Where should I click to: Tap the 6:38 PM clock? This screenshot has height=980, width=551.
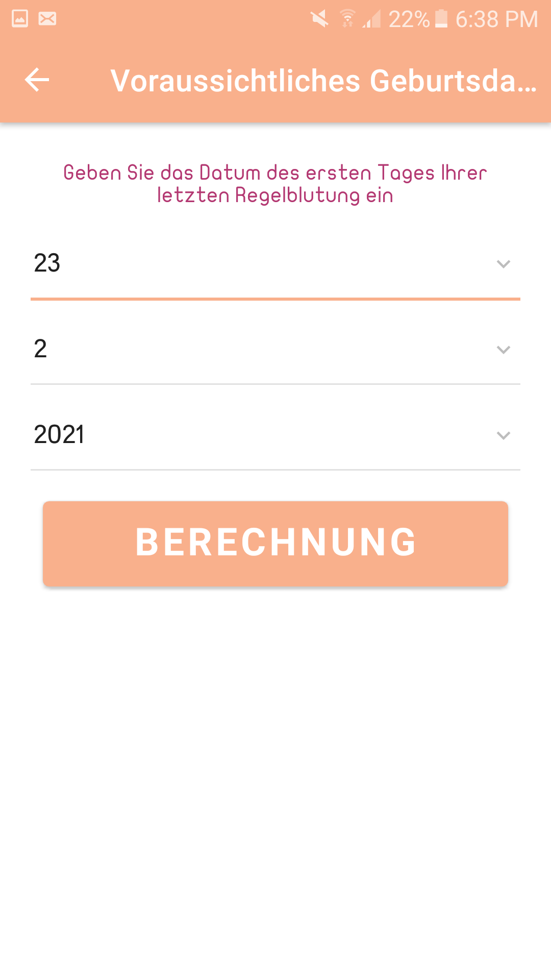[496, 19]
